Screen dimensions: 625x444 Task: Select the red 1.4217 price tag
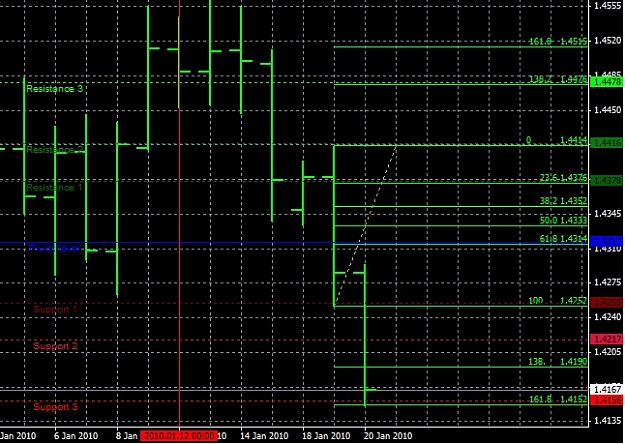[606, 339]
